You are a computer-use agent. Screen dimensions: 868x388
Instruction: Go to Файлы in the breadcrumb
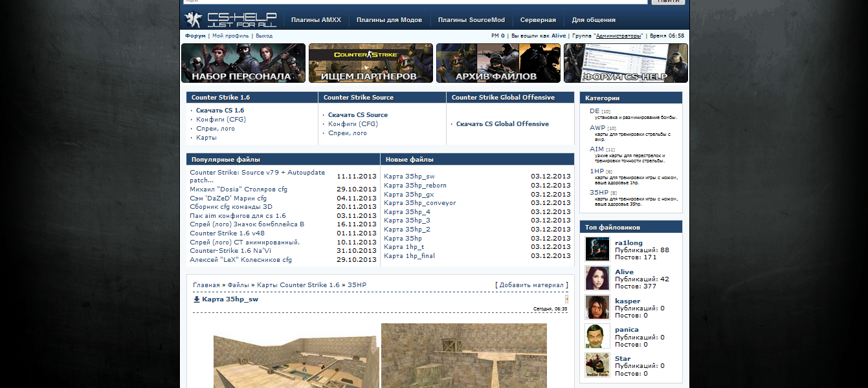238,285
